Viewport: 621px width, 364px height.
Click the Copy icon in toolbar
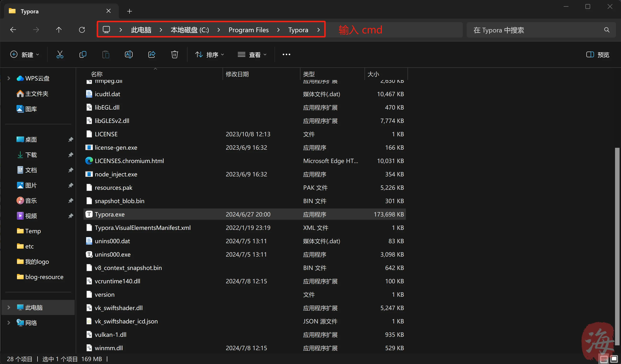pos(83,54)
